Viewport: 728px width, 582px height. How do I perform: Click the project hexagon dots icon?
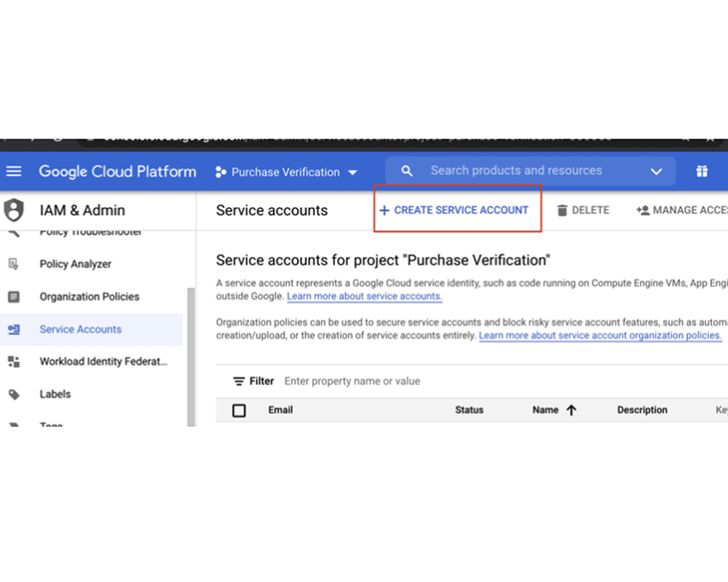pos(221,172)
